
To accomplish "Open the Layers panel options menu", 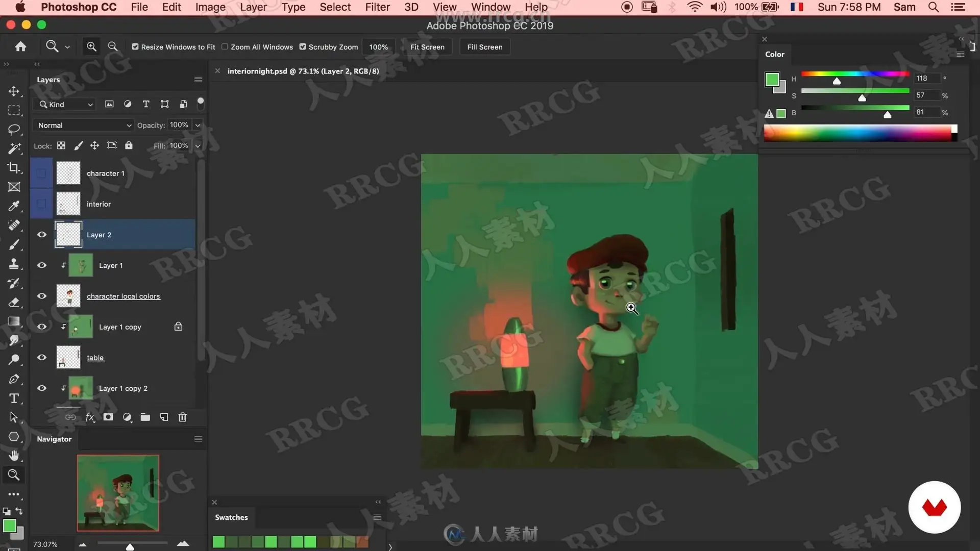I will click(198, 80).
